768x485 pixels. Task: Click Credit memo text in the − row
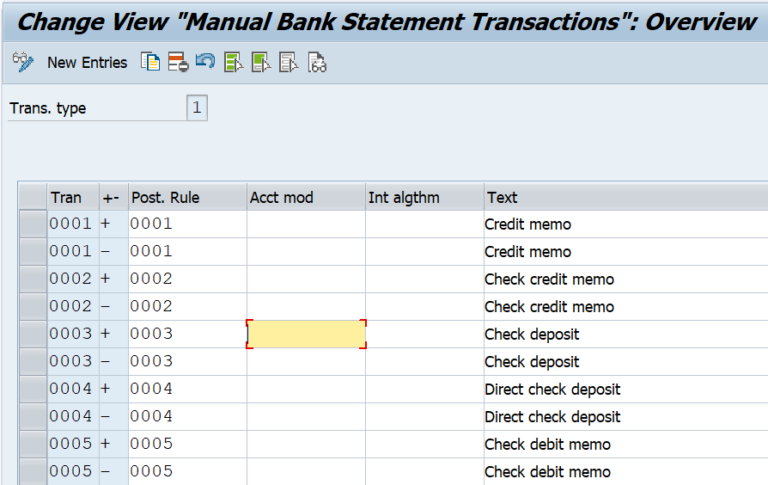pos(528,252)
